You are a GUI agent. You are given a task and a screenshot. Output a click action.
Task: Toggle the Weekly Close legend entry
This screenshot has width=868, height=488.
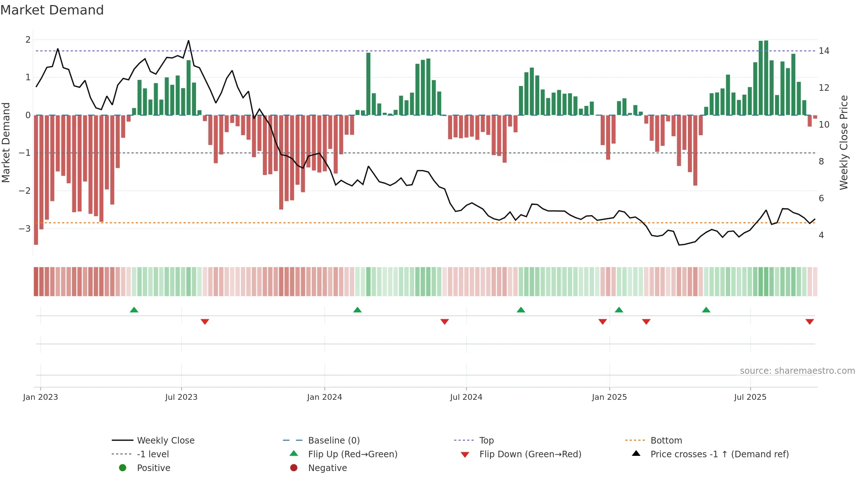click(x=153, y=440)
